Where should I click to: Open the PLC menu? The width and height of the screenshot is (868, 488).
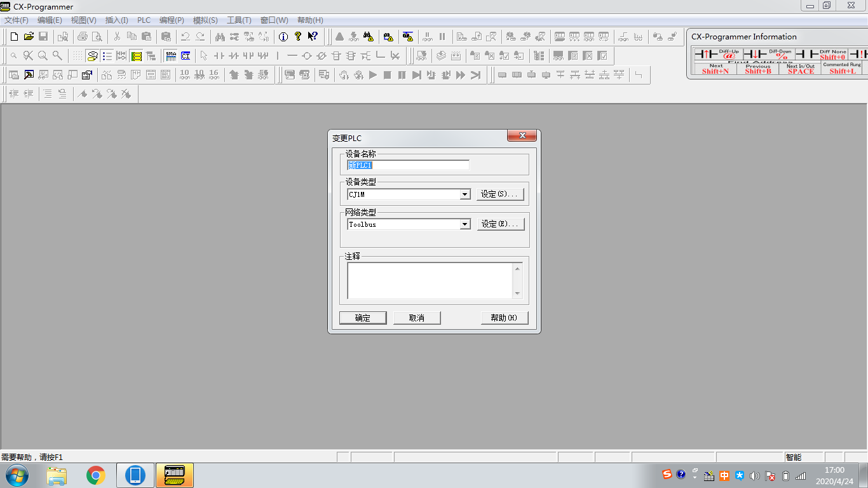point(144,20)
